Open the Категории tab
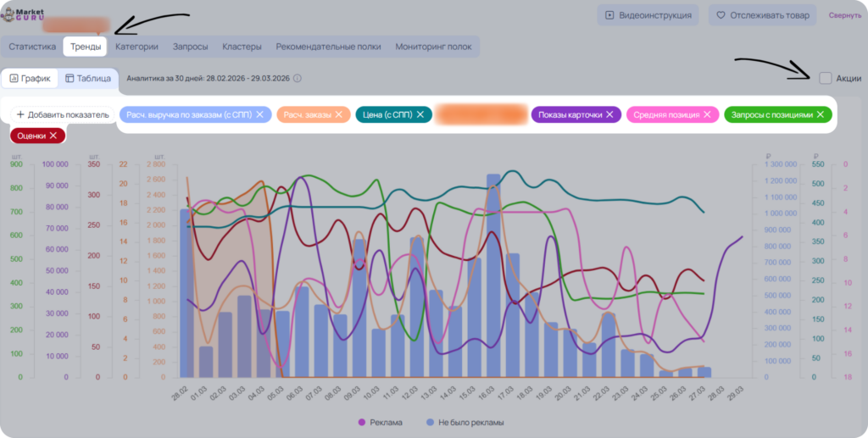The height and width of the screenshot is (438, 868). (x=136, y=47)
